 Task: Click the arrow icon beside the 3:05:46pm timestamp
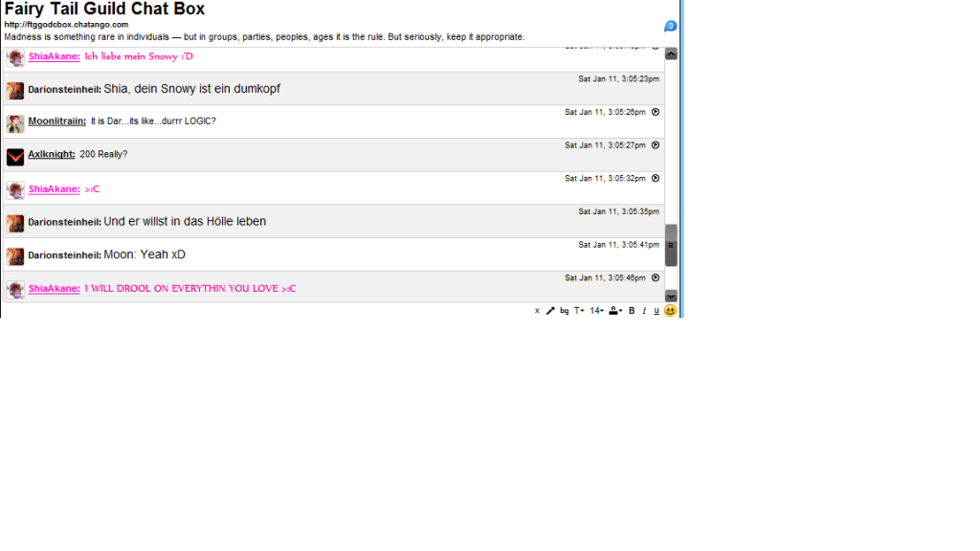[656, 277]
